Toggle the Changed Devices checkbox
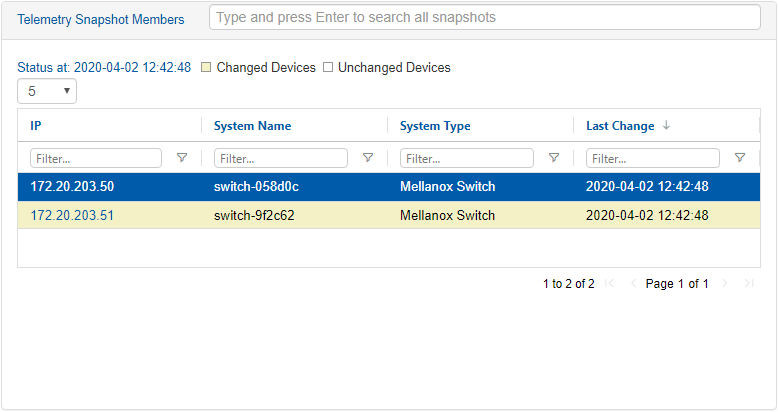 pyautogui.click(x=206, y=68)
